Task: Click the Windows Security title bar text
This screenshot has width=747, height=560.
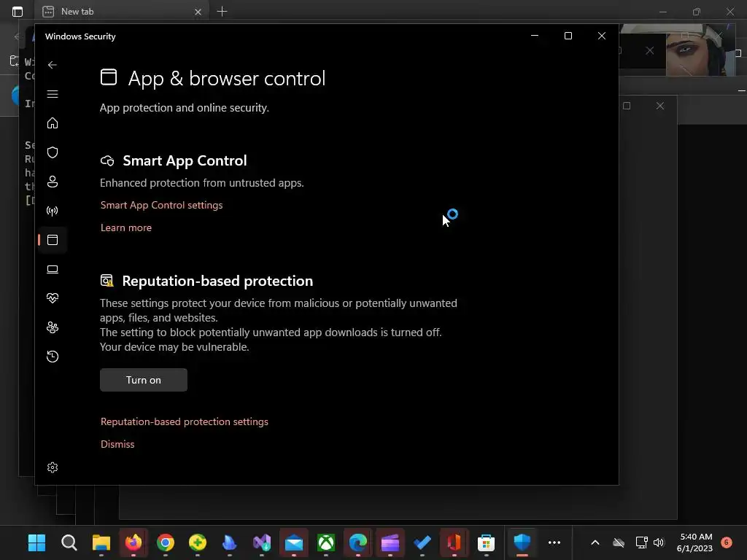Action: [x=80, y=36]
